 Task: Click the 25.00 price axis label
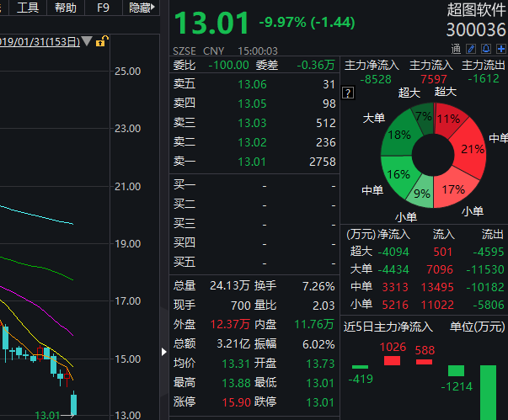[128, 72]
